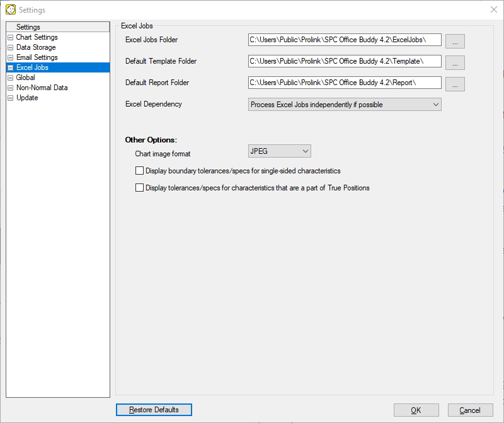Viewport: 504px width, 423px height.
Task: Open the Chart image format dropdown
Action: coord(280,151)
